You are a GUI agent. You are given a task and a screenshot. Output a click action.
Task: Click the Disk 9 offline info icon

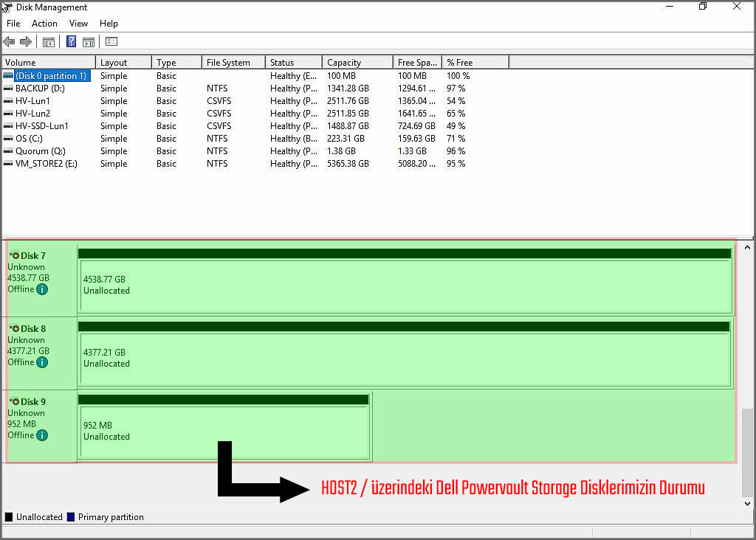coord(42,435)
